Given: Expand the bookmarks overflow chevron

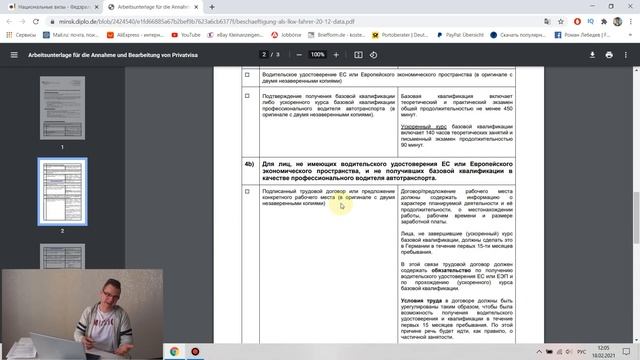Looking at the screenshot, I should point(630,35).
